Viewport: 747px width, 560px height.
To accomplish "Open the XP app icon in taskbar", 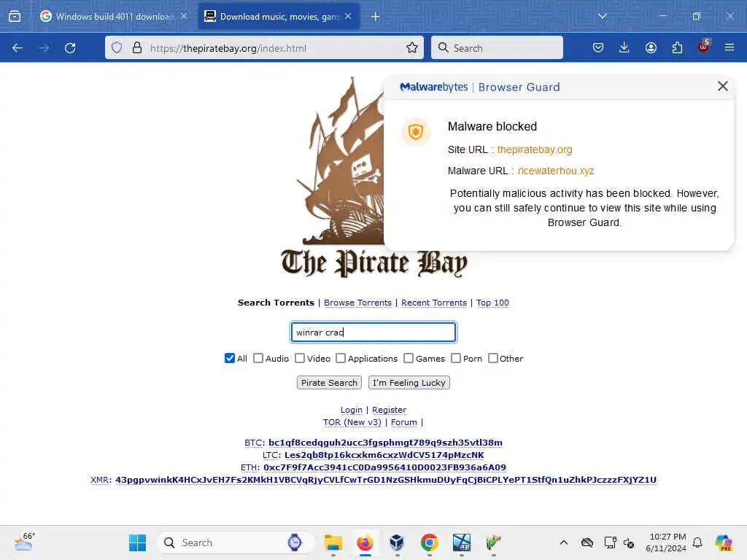I will pos(461,542).
